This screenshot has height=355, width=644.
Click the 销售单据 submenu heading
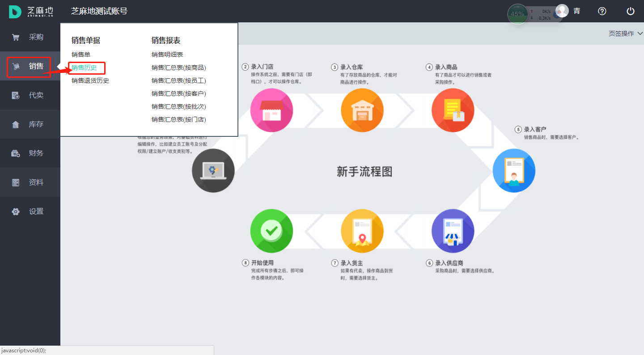(86, 40)
